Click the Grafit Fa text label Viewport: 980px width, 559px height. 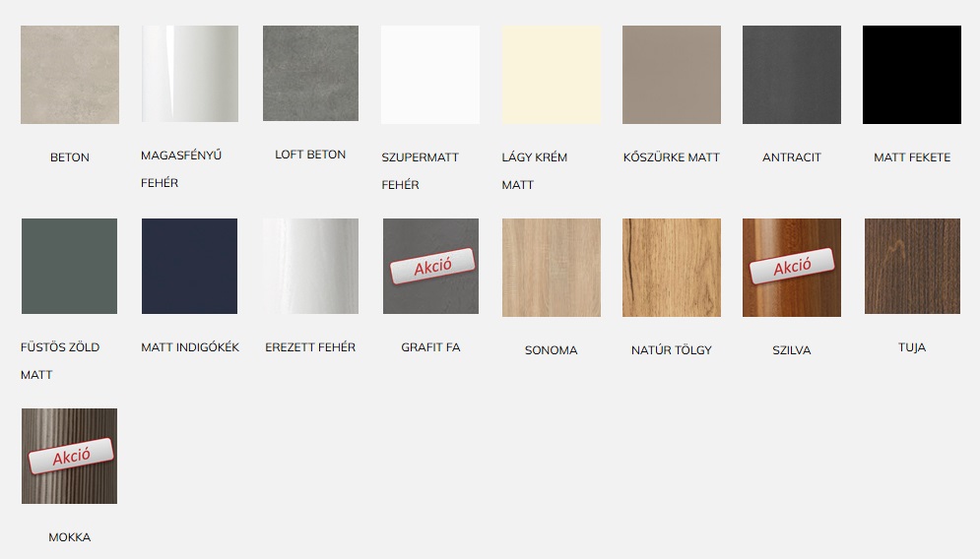click(430, 347)
